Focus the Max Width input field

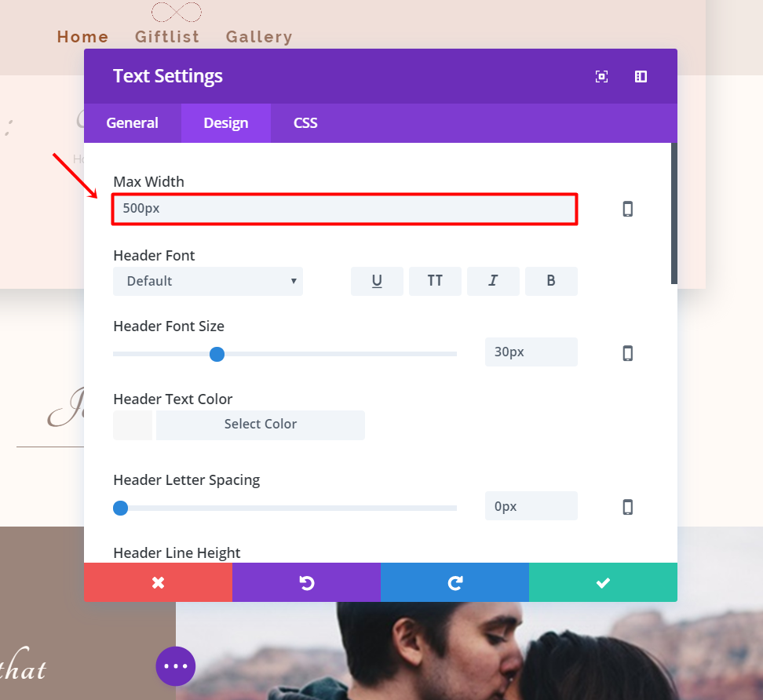point(345,210)
